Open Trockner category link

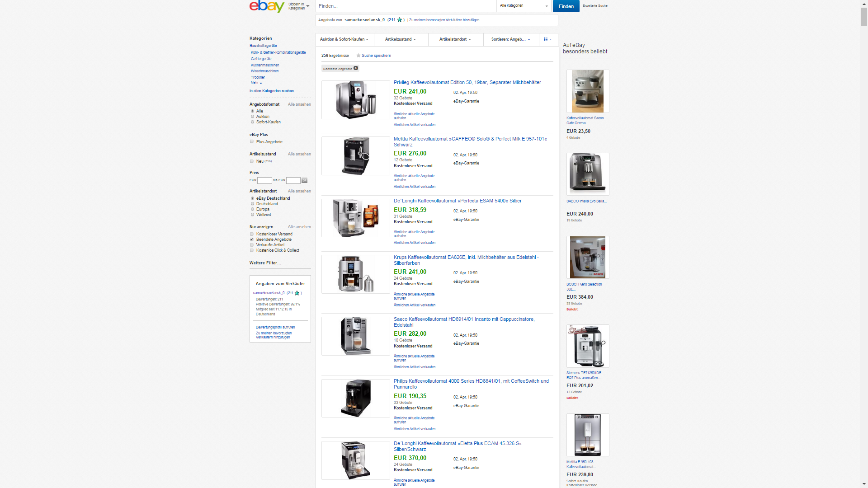click(258, 77)
